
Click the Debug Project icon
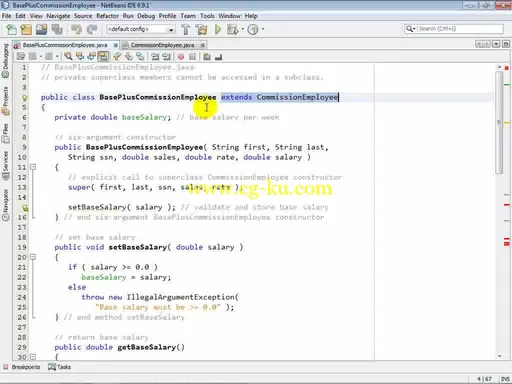(x=233, y=30)
